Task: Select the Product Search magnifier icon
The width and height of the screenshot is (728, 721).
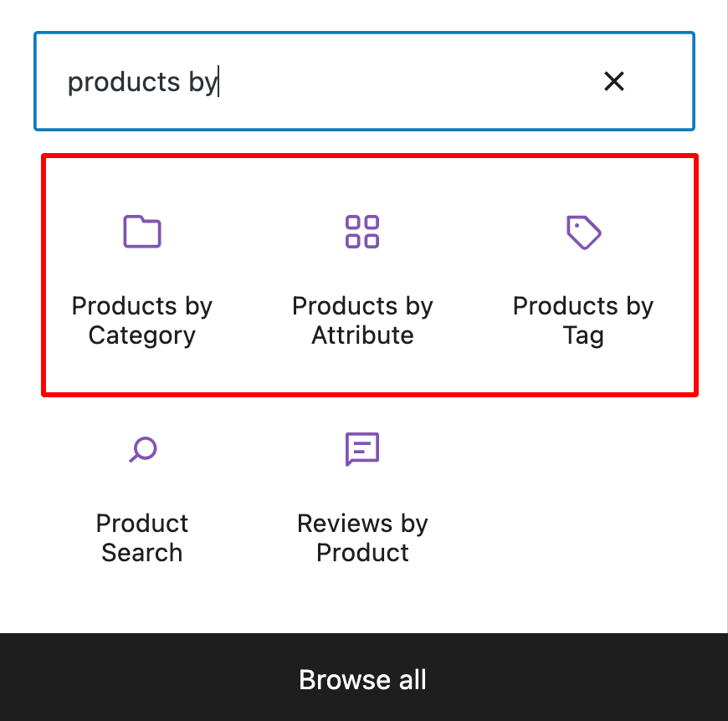Action: [x=141, y=449]
